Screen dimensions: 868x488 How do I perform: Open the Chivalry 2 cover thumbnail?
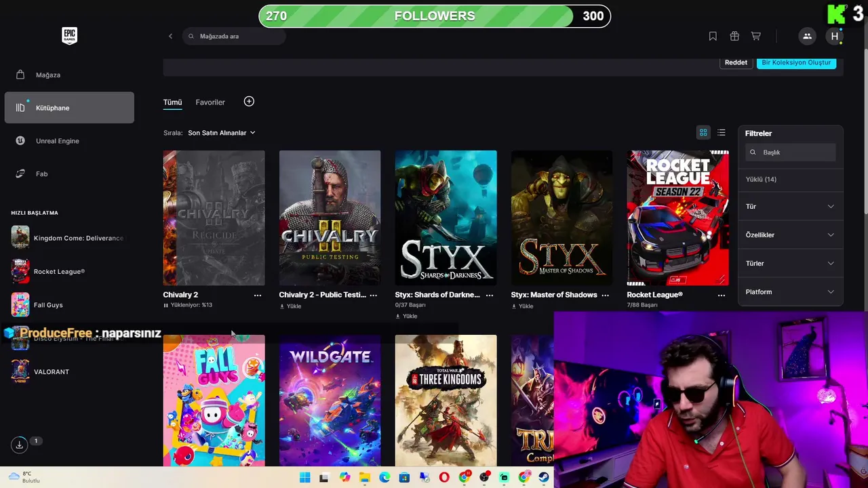[214, 218]
